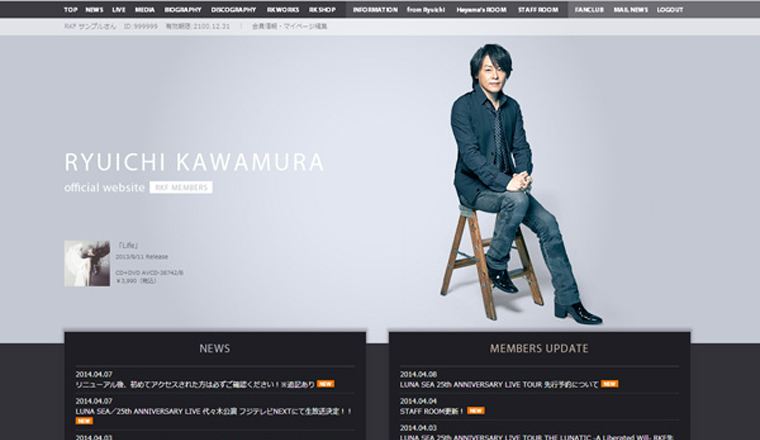Open THE LUNATIC -A Liberated Will- entry
The height and width of the screenshot is (440, 760).
[537, 437]
